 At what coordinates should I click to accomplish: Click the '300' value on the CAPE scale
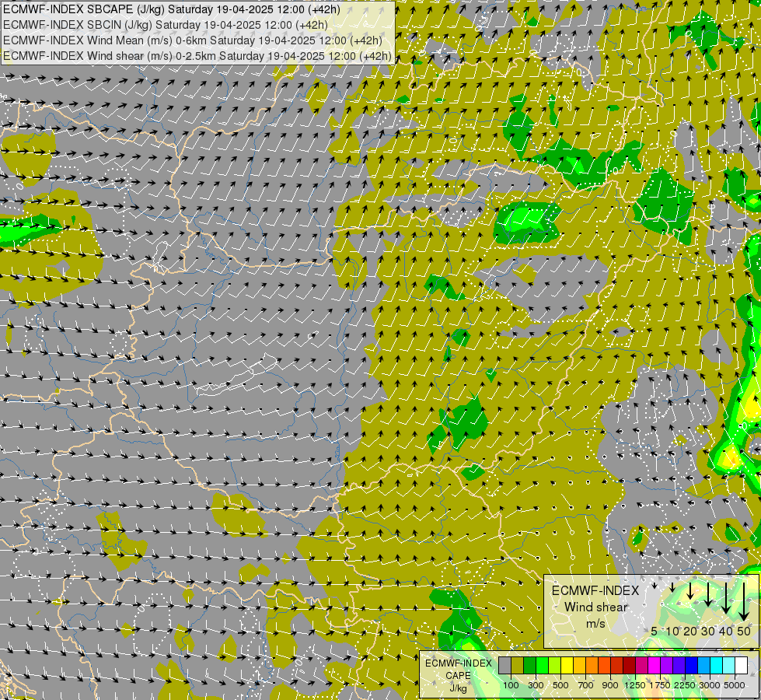536,685
